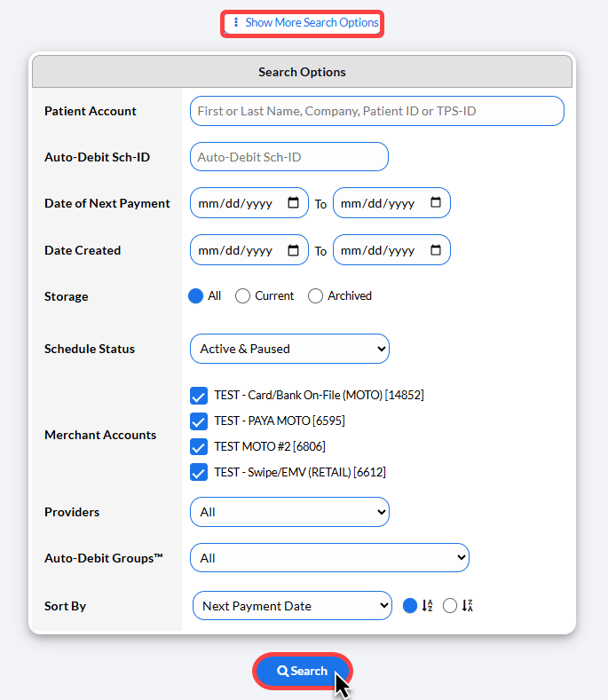Open calendar picker for Date of Next Payment start
The width and height of the screenshot is (608, 700).
pos(293,202)
